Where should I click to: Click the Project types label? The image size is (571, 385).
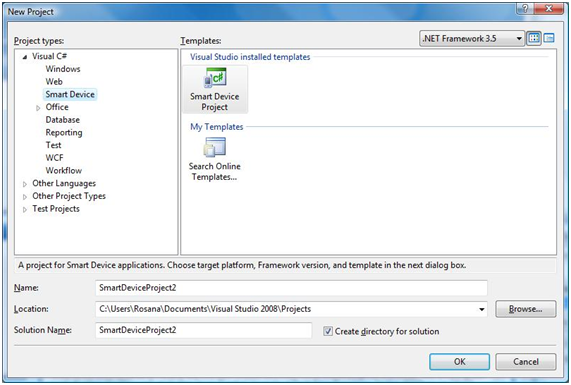click(39, 41)
